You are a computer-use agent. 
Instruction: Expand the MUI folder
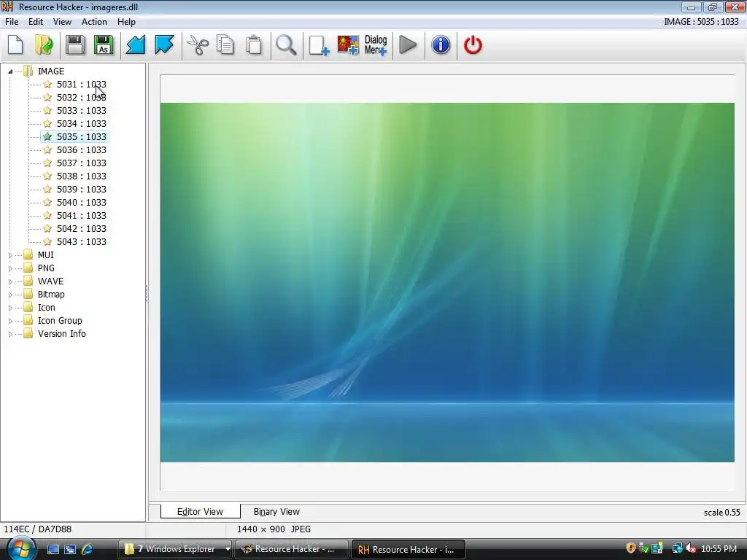coord(10,255)
